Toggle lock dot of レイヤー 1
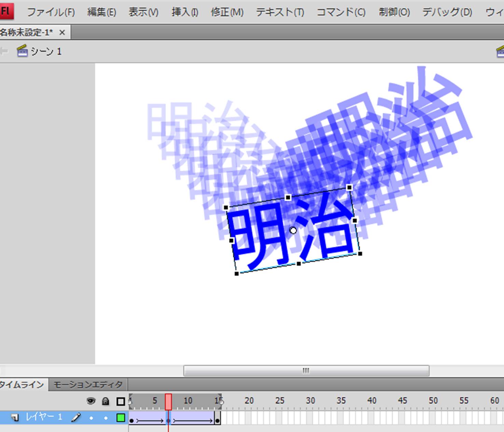Image resolution: width=504 pixels, height=432 pixels. (106, 418)
